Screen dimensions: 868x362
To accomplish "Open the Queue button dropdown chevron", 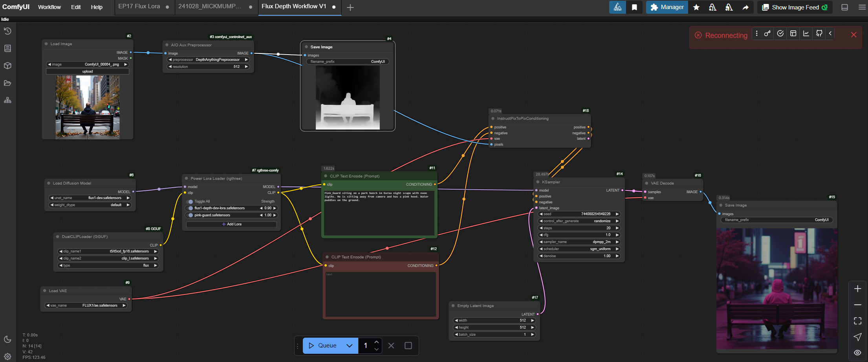I will pos(349,346).
